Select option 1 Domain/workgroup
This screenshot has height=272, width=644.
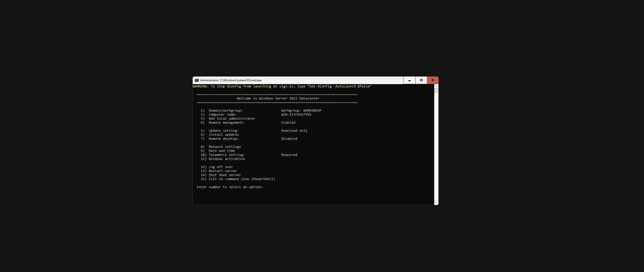[221, 110]
